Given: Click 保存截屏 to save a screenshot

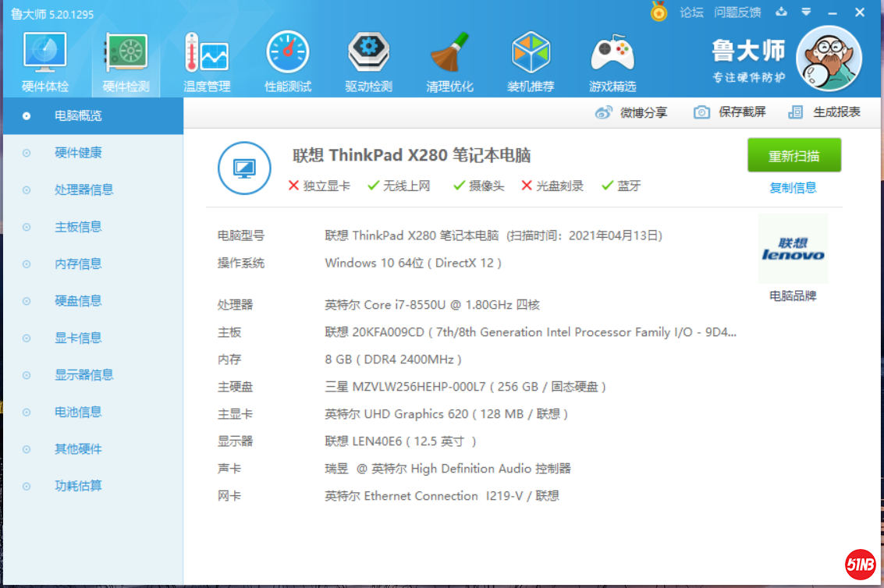Looking at the screenshot, I should 730,112.
